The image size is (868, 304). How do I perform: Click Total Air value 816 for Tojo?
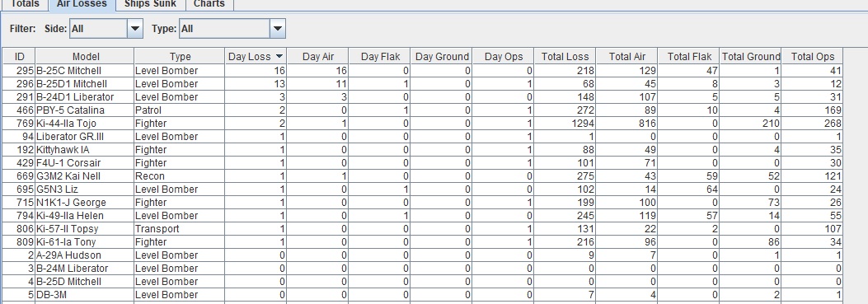[x=626, y=124]
